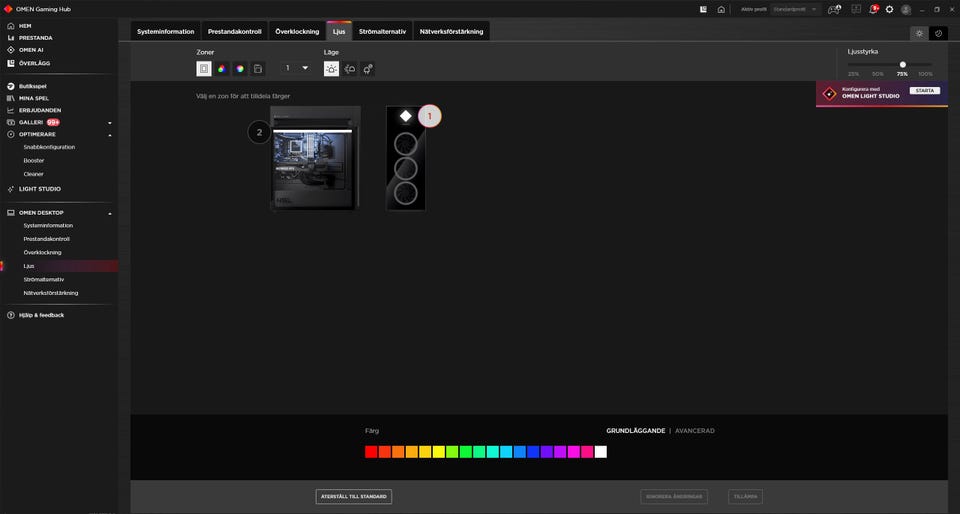The image size is (960, 514).
Task: Open settings gear in top bar
Action: (x=889, y=9)
